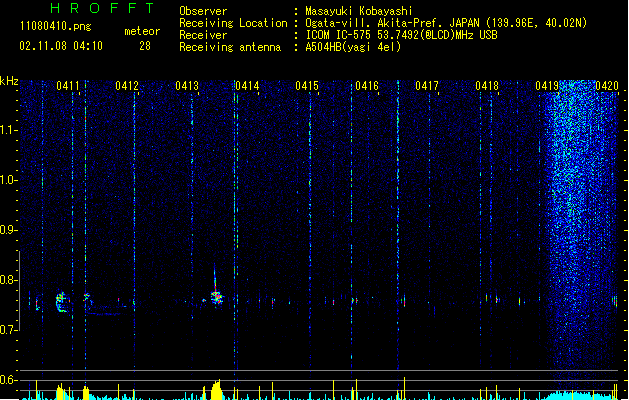Click the ICOM IC-575 receiver text
This screenshot has width=629, height=400.
click(402, 35)
